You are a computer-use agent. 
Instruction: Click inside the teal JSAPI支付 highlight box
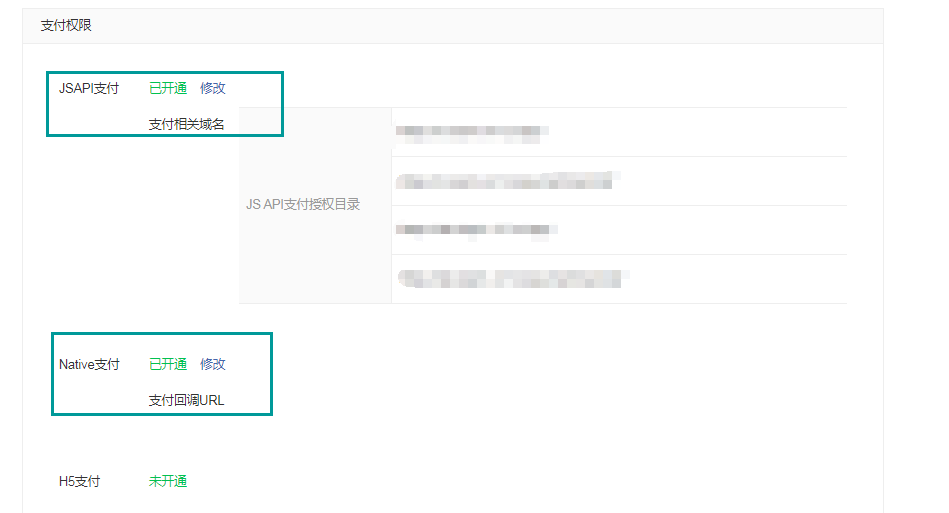pyautogui.click(x=165, y=104)
